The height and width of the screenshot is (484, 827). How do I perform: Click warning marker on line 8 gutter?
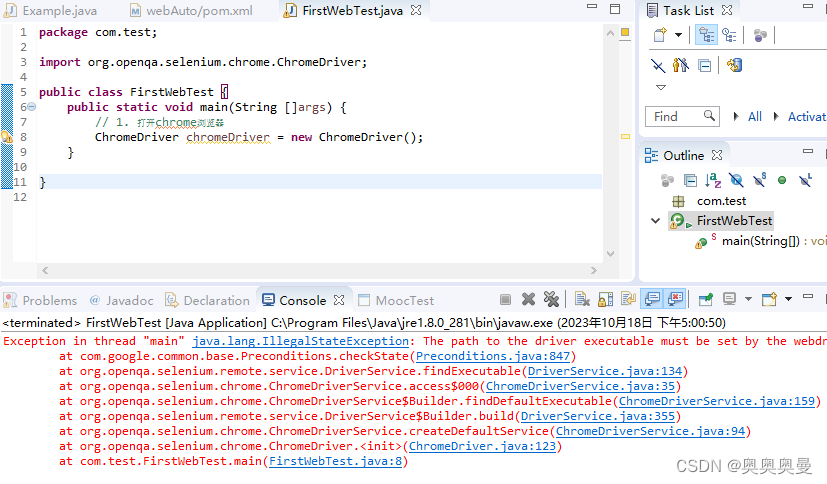coord(6,137)
